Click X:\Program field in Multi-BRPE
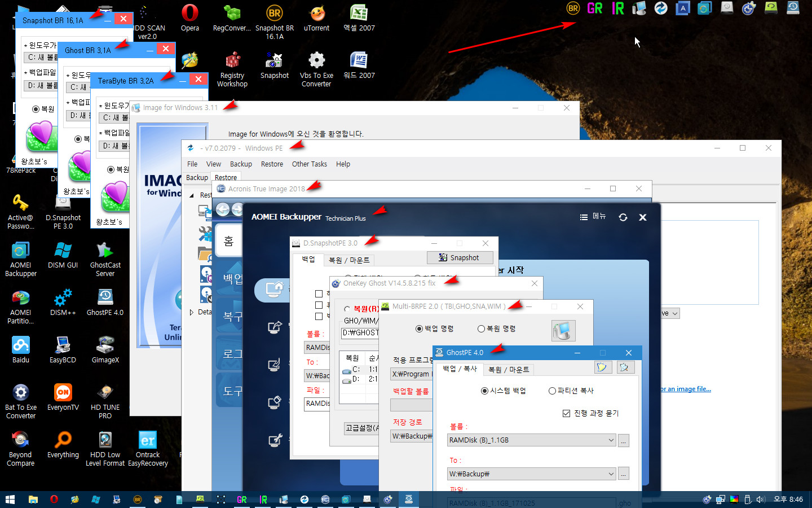The width and height of the screenshot is (812, 508). 412,374
